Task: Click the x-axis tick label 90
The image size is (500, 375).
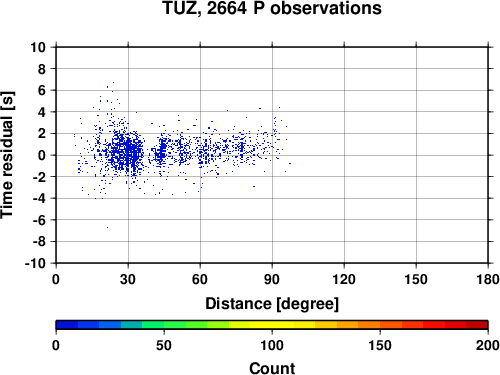Action: (272, 279)
